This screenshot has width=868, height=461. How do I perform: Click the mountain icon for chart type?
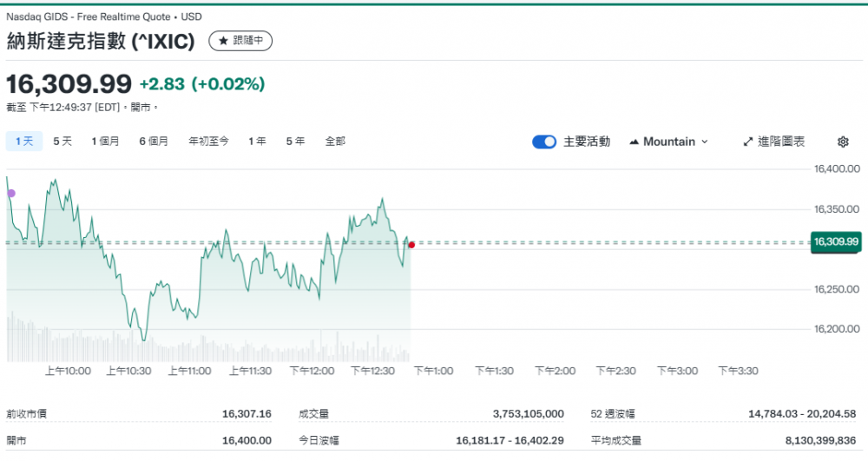click(634, 142)
